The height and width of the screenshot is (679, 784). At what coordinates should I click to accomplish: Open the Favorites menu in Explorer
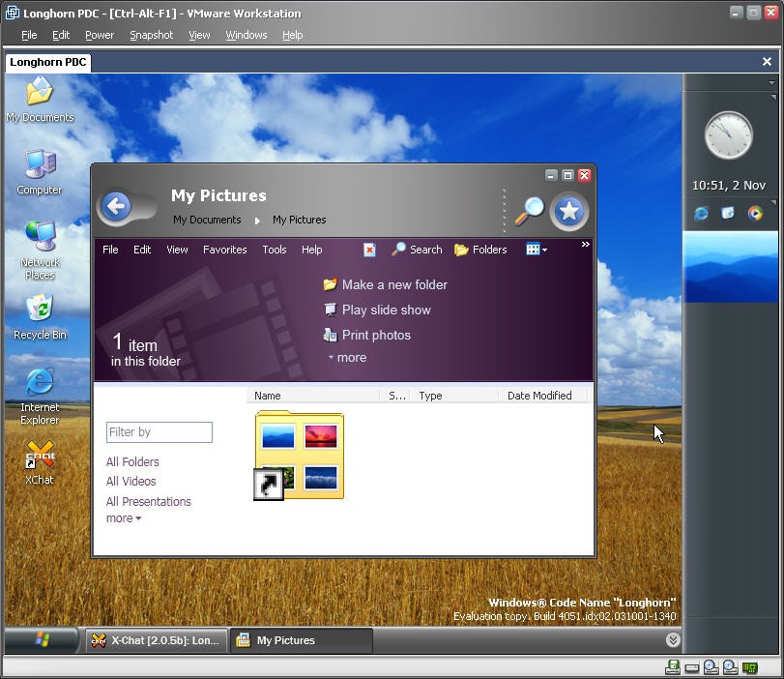pyautogui.click(x=224, y=250)
